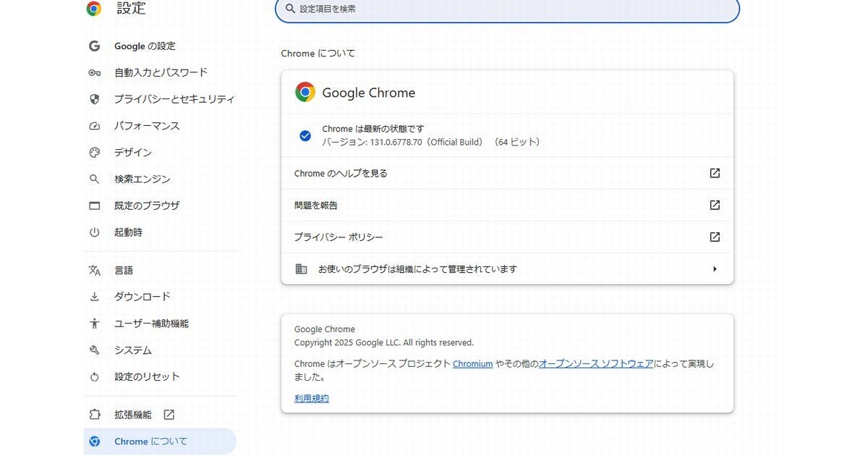Click the palette icon for デザイン
This screenshot has height=456, width=868.
tap(94, 153)
